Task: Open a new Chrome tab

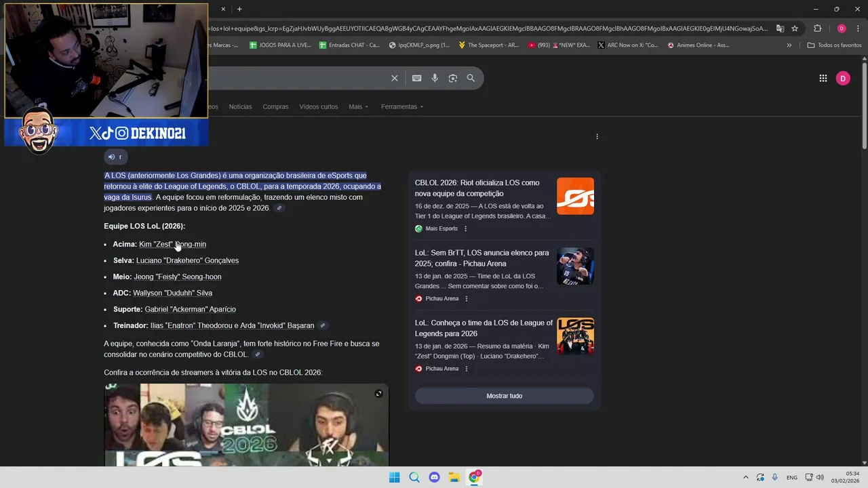Action: (x=239, y=9)
